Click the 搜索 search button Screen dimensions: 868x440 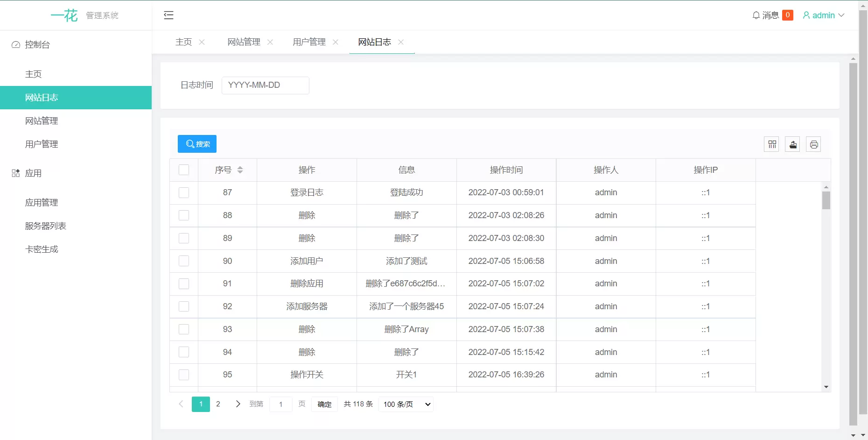197,144
